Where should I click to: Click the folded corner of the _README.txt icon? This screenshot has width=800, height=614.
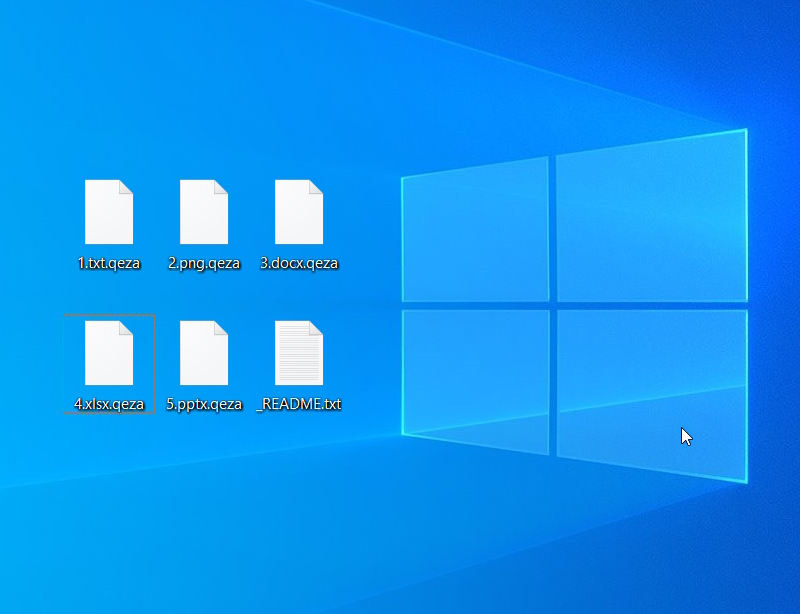click(316, 327)
